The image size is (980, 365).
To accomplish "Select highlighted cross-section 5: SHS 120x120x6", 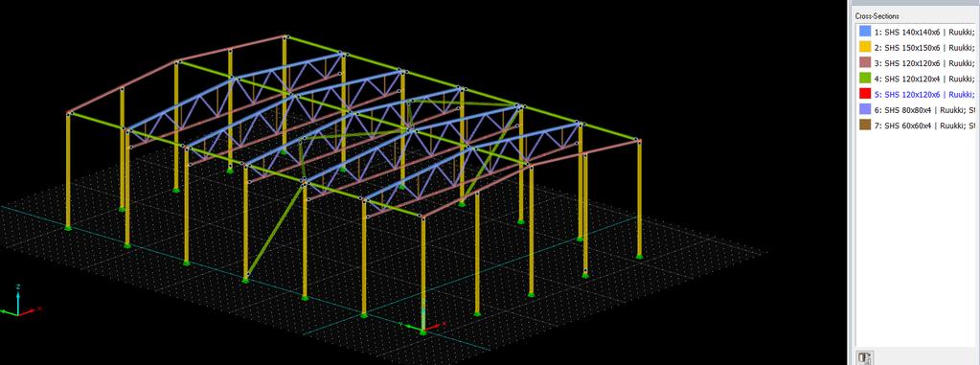I will tap(925, 95).
